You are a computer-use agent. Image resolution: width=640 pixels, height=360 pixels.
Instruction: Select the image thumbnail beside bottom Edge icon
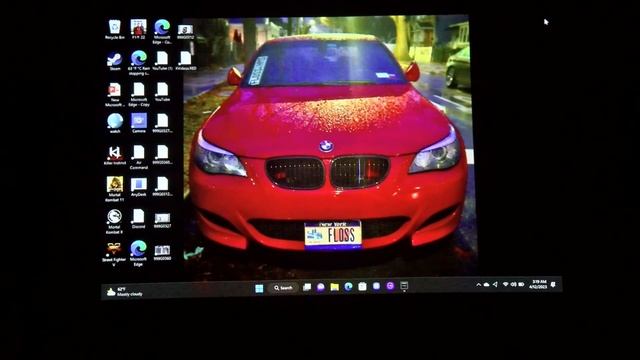click(x=162, y=252)
